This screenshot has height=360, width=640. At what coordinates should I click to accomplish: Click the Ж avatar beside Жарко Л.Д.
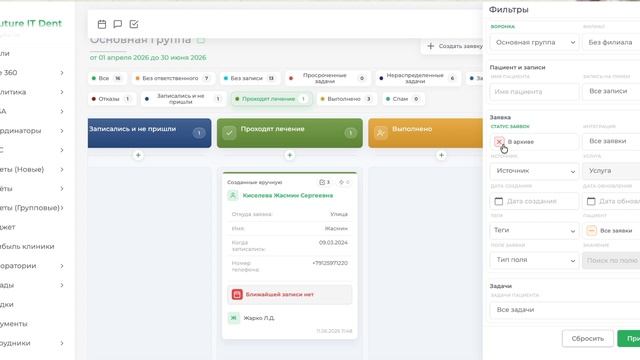click(x=234, y=318)
